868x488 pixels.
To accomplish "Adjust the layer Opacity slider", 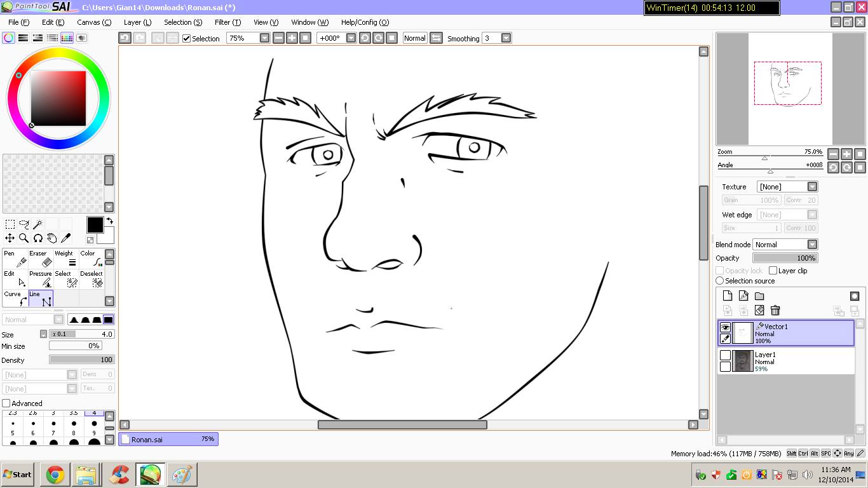I will pos(785,258).
